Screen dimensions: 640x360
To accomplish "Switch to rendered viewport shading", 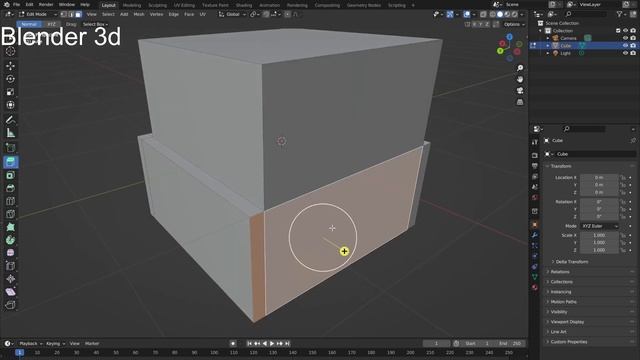I will pos(515,14).
